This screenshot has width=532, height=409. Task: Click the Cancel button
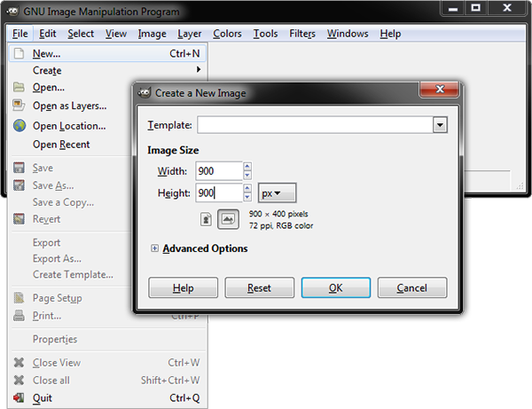click(x=411, y=288)
